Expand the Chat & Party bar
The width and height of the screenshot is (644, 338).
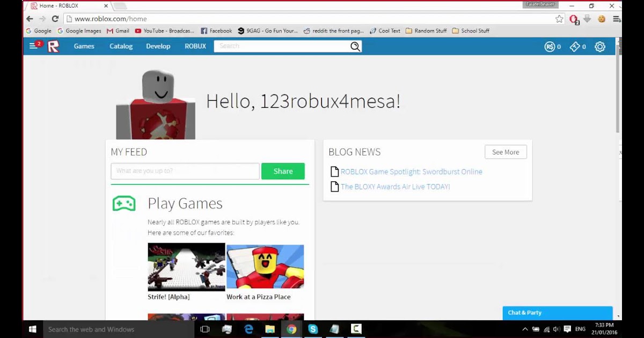tap(558, 313)
